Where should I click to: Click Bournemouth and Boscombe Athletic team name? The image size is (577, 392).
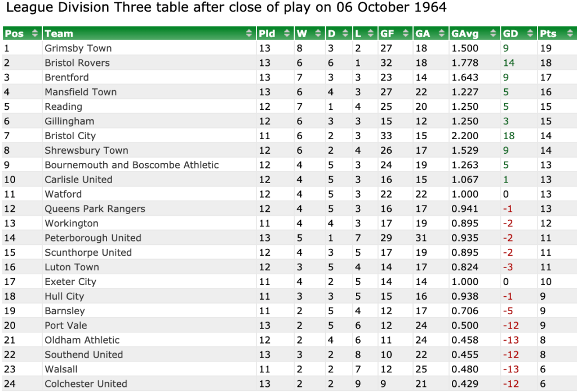(132, 165)
